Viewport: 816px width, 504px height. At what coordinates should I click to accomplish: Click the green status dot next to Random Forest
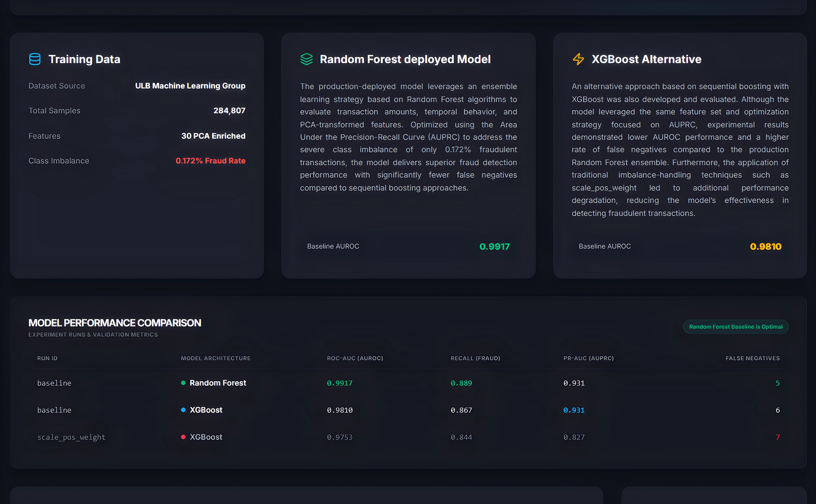coord(183,383)
